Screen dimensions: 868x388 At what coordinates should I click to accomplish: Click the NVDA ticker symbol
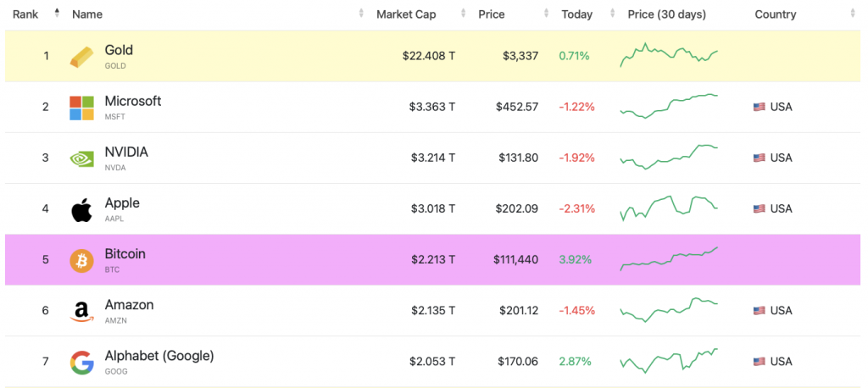(115, 168)
